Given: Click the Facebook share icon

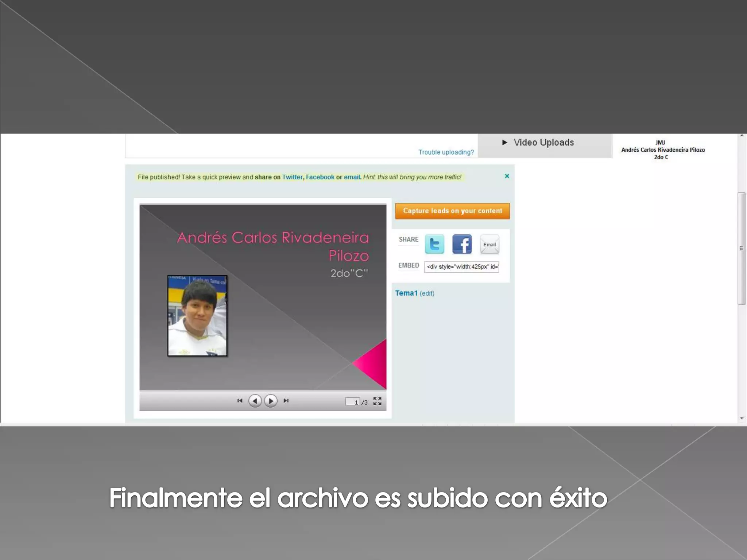Looking at the screenshot, I should 462,244.
